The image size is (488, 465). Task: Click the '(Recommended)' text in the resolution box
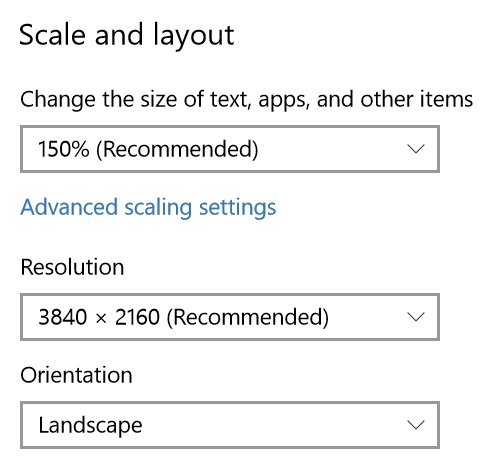pos(248,317)
